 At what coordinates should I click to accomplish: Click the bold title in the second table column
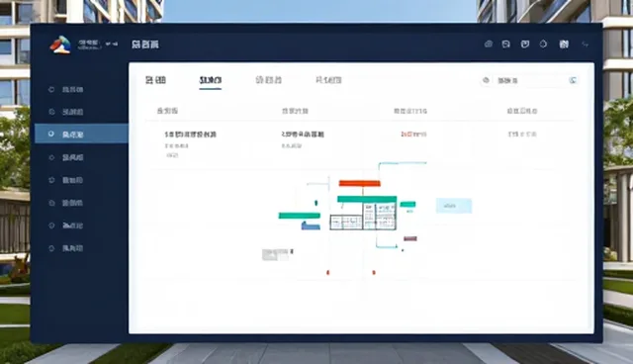pos(303,135)
